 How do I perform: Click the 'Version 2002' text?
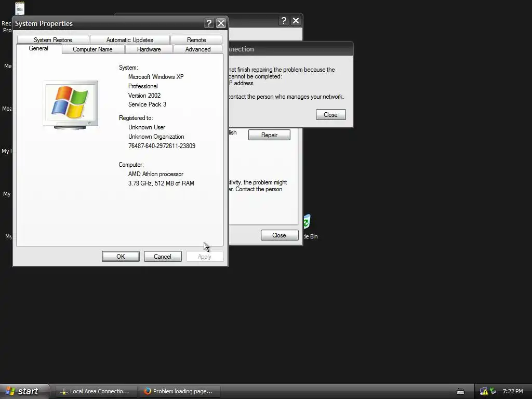(144, 96)
